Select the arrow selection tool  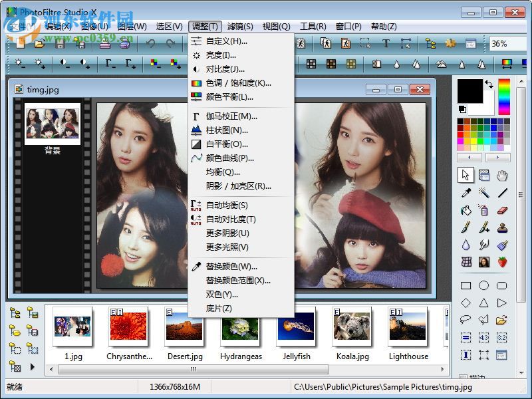coord(465,175)
